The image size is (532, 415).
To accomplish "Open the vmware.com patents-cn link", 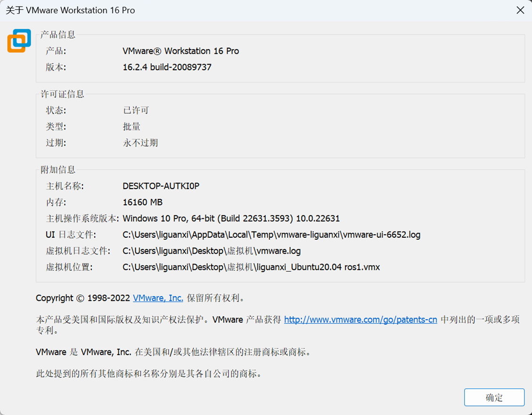I will [360, 320].
